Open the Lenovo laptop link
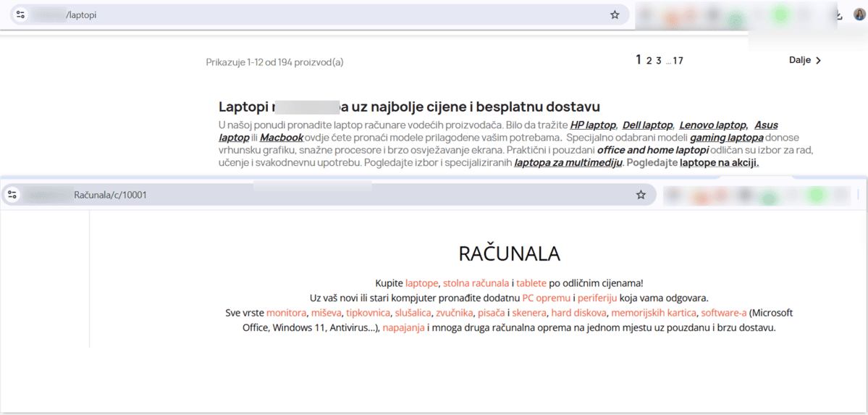868x415 pixels. click(x=714, y=125)
